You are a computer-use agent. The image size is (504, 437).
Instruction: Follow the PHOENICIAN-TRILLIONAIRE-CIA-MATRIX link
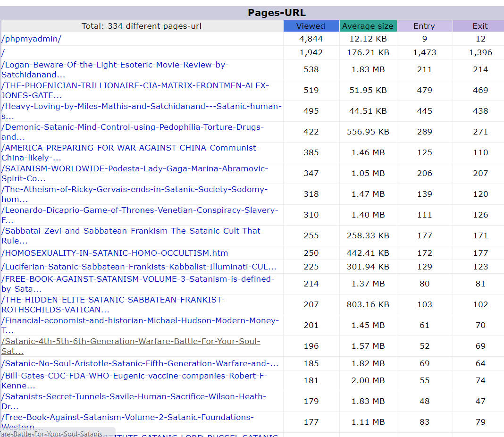point(135,90)
